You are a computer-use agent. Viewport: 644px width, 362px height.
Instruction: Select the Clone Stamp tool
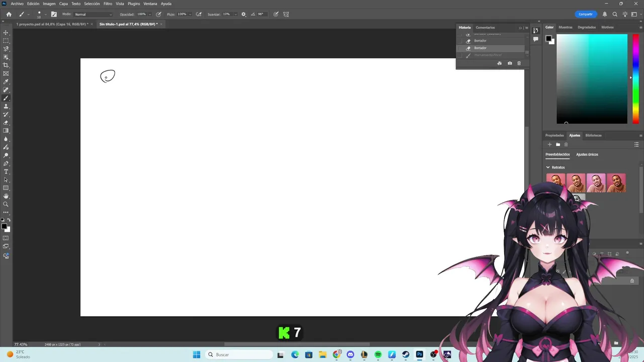click(x=6, y=106)
